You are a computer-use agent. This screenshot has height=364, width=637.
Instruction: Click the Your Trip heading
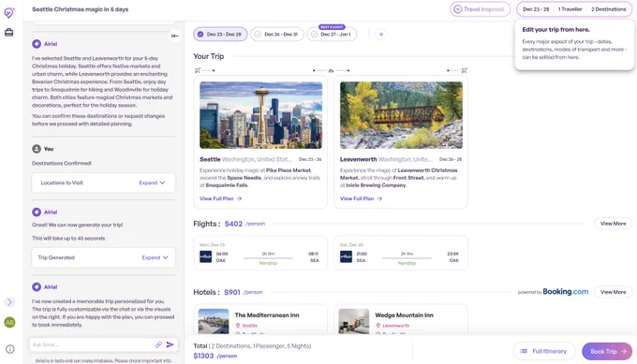click(208, 56)
